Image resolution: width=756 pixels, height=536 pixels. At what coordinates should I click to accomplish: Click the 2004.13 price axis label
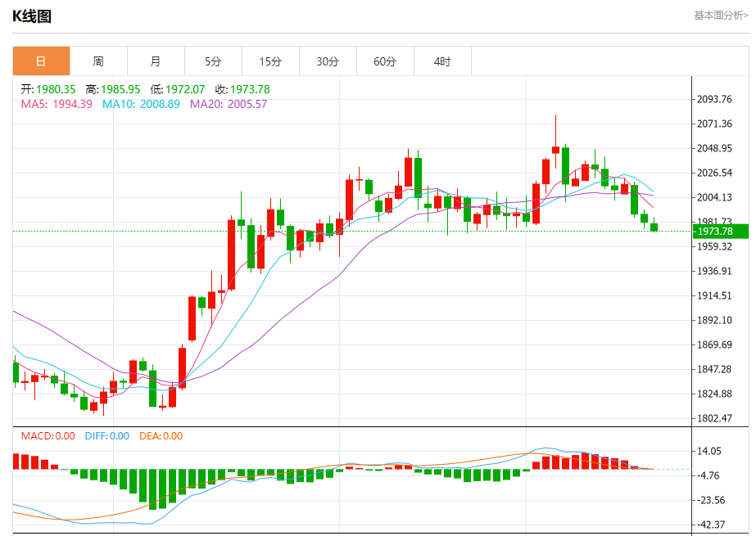[714, 197]
